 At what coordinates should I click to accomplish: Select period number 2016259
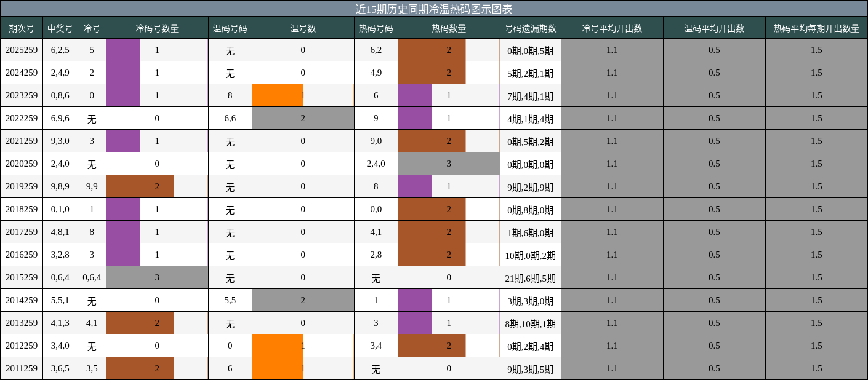point(22,255)
